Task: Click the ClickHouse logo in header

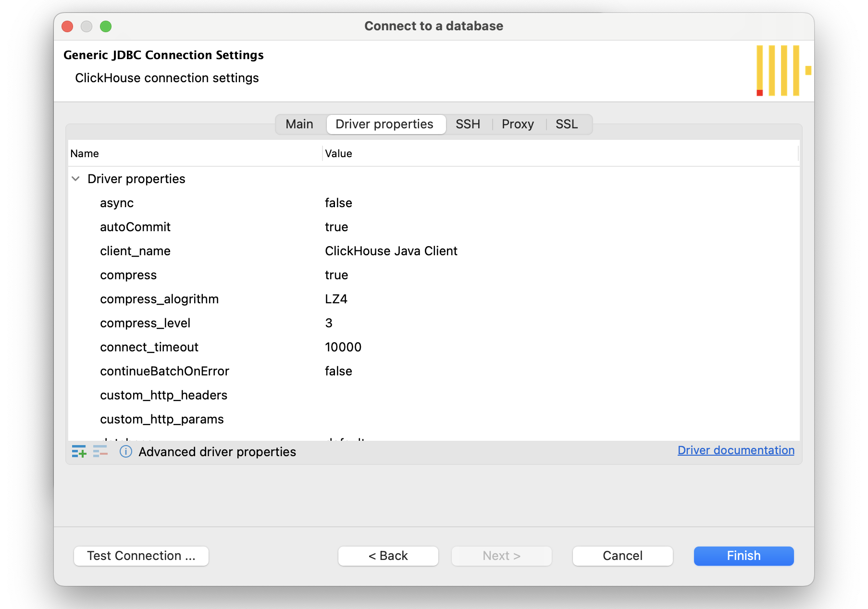Action: coord(783,71)
